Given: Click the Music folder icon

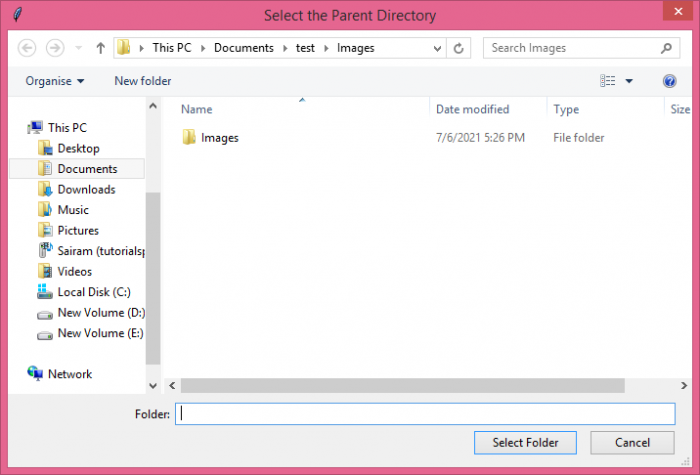Looking at the screenshot, I should [x=45, y=210].
